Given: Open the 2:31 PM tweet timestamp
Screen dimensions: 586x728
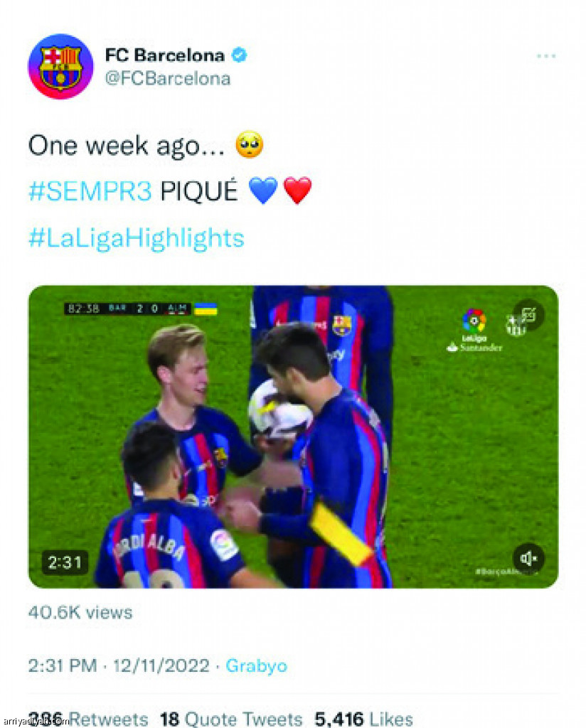Looking at the screenshot, I should pyautogui.click(x=118, y=665).
